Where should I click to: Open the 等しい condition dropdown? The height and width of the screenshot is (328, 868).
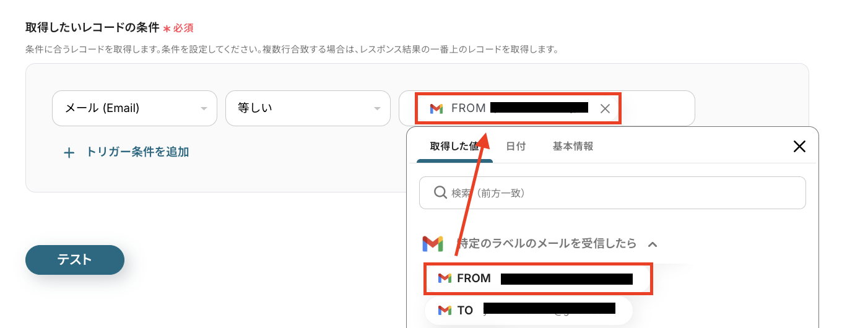pyautogui.click(x=308, y=108)
